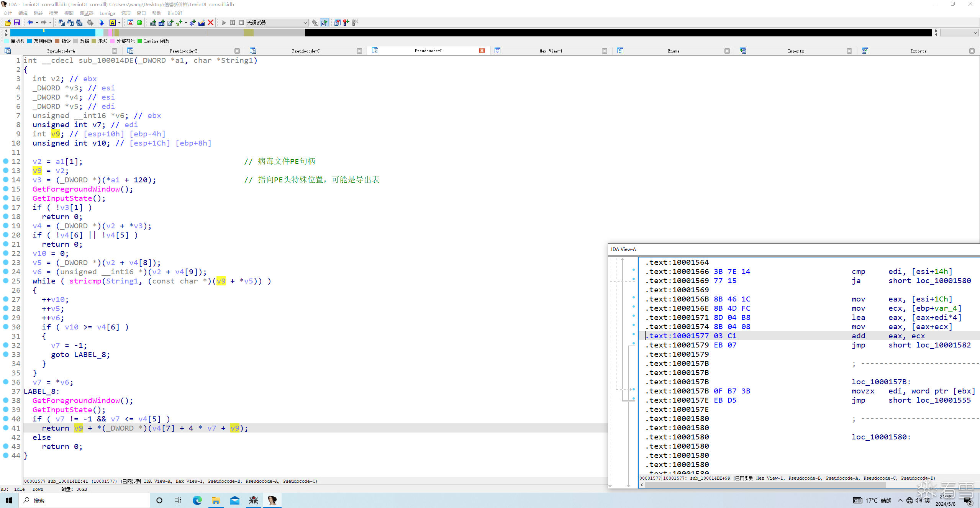The image size is (980, 508).
Task: Click the Lumina 函数 green legend swatch
Action: tap(140, 41)
